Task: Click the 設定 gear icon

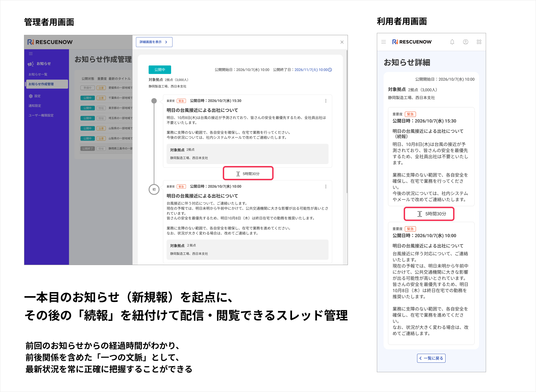Action: coord(31,96)
